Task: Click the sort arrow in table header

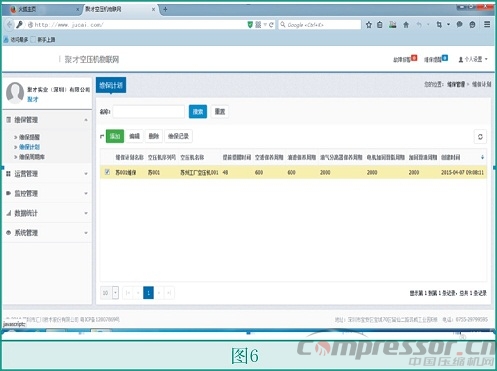Action: 482,157
